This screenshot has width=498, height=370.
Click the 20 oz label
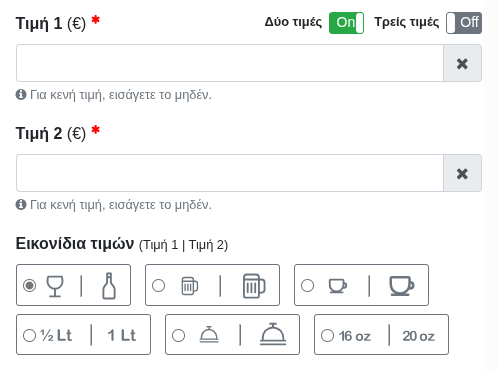click(419, 336)
